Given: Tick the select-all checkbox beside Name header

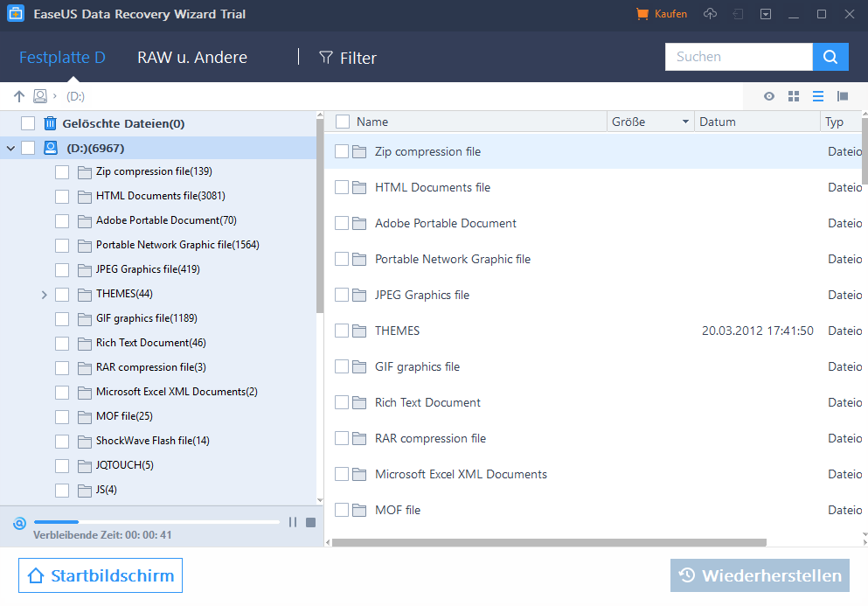Looking at the screenshot, I should 343,122.
